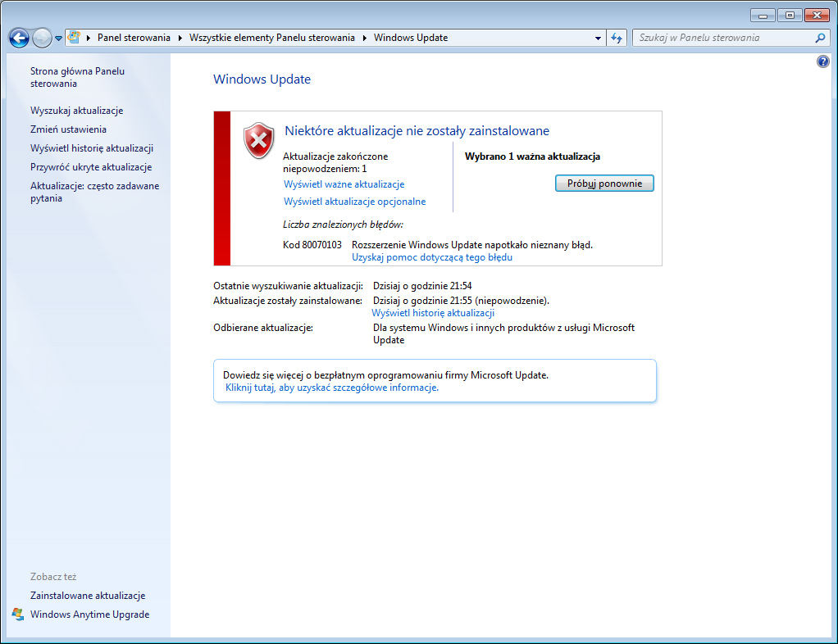Screen dimensions: 838x644
Task: Open Uzyskaj pomoc dotyczącą tego błędu
Action: pos(432,257)
